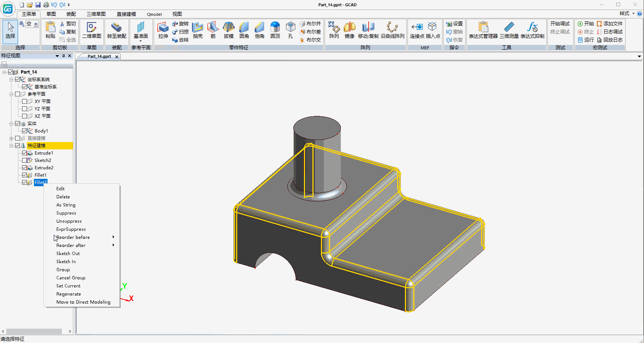Open the 阵列 pattern tool
Viewport: 644px width, 343px height.
click(x=334, y=30)
